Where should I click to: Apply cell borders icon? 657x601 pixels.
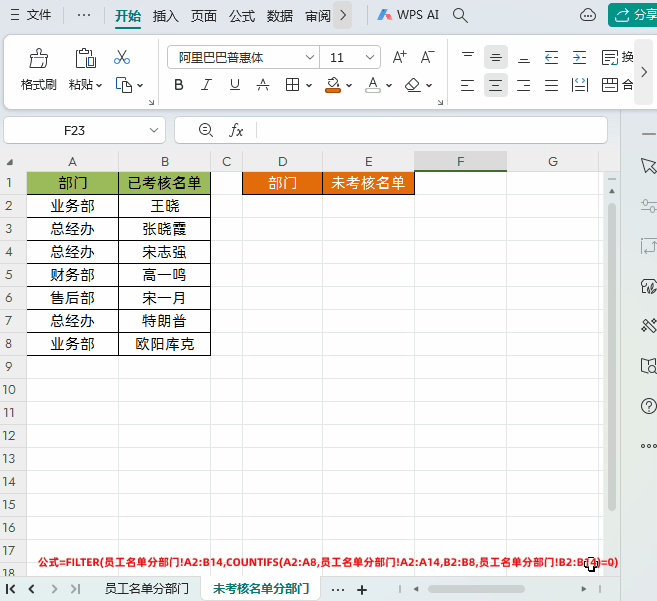click(292, 85)
